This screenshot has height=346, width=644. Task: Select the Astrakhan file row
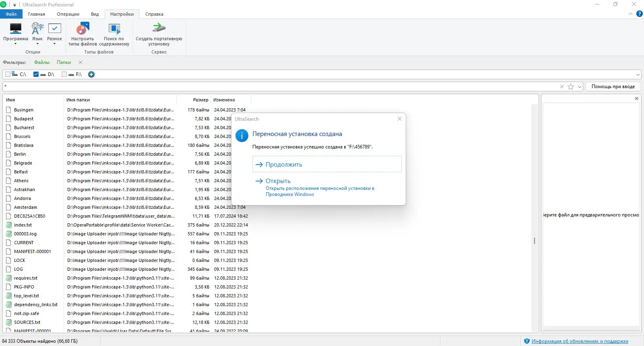click(127, 189)
